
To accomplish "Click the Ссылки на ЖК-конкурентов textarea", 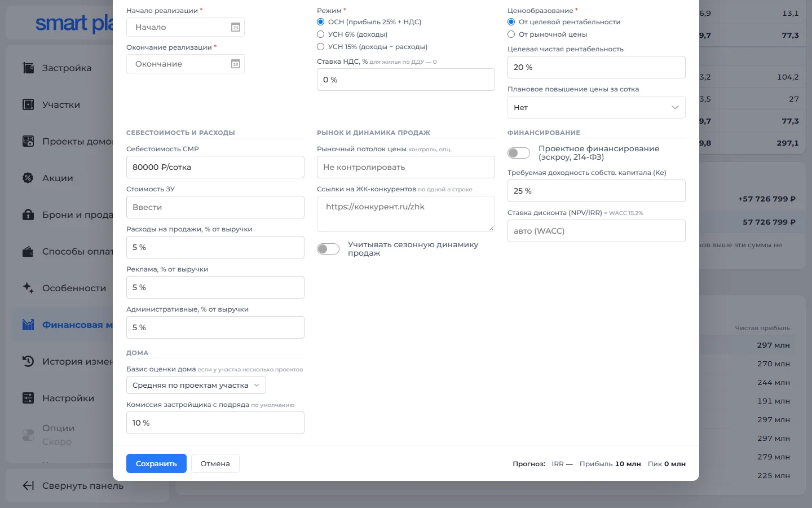I will click(406, 214).
